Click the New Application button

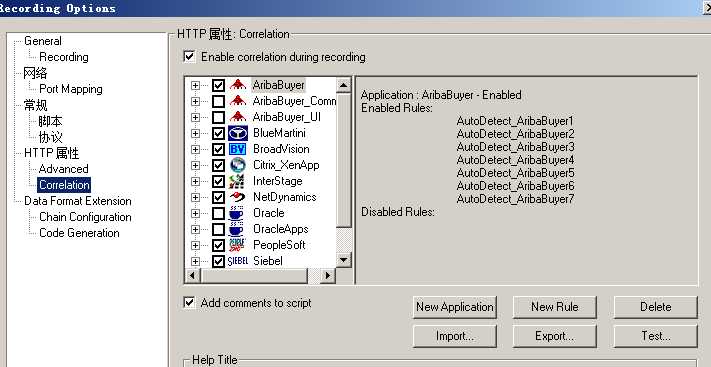tap(455, 307)
